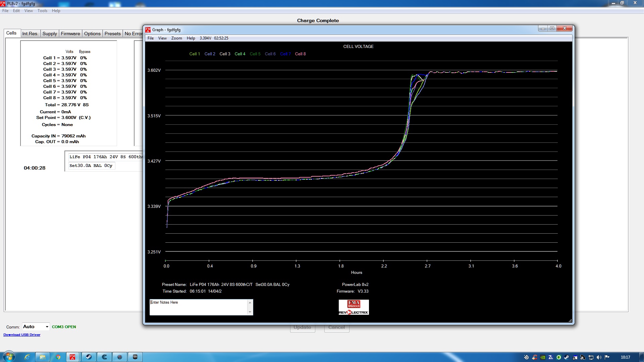Toggle Cell 1 trace in graph legend
Viewport: 644px width, 362px height.
pyautogui.click(x=194, y=54)
